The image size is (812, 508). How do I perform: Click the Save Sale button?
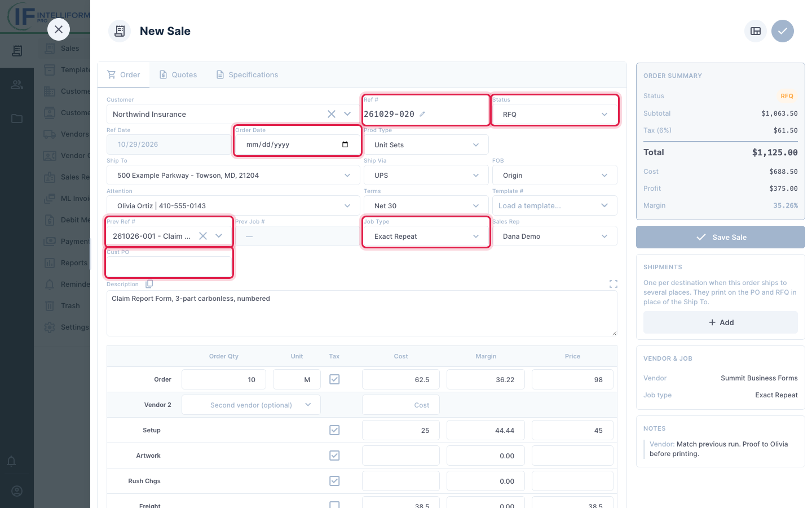point(721,237)
